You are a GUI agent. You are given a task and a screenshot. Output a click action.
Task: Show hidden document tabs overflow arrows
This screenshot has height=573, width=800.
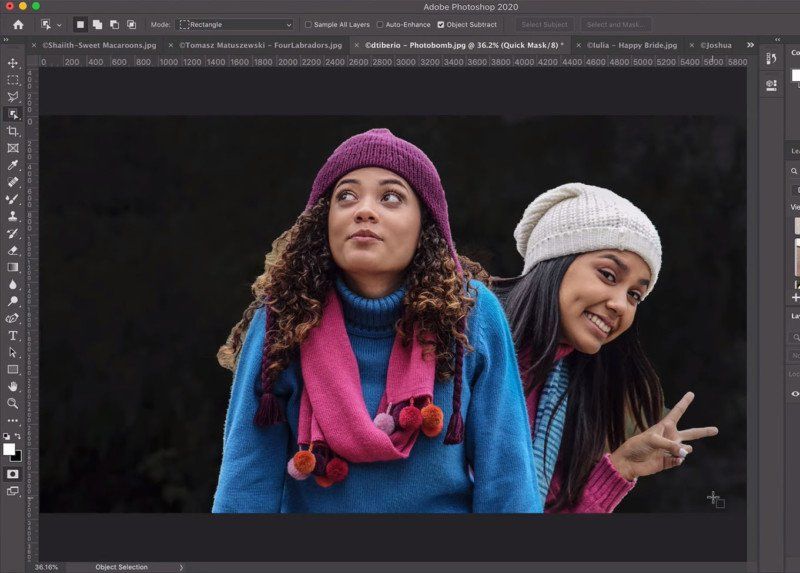click(750, 45)
